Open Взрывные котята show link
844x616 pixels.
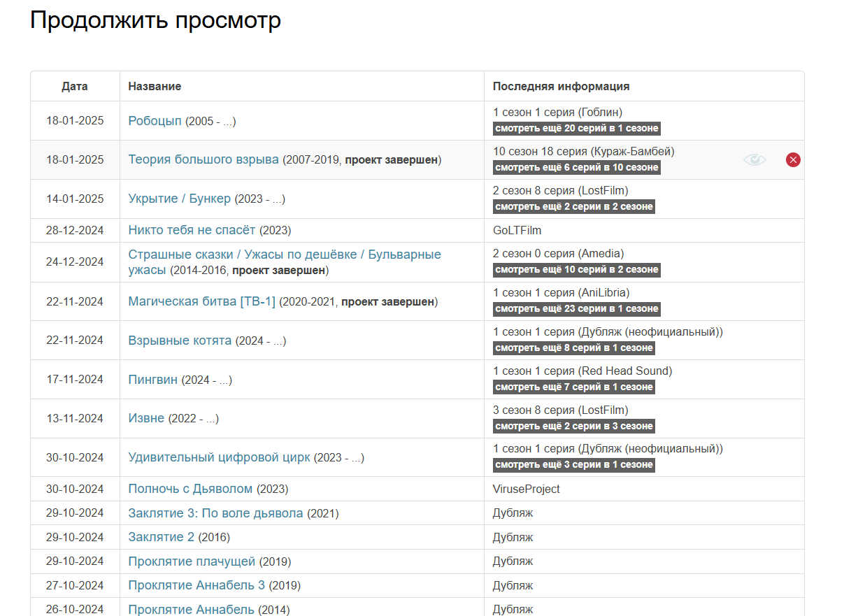[180, 341]
